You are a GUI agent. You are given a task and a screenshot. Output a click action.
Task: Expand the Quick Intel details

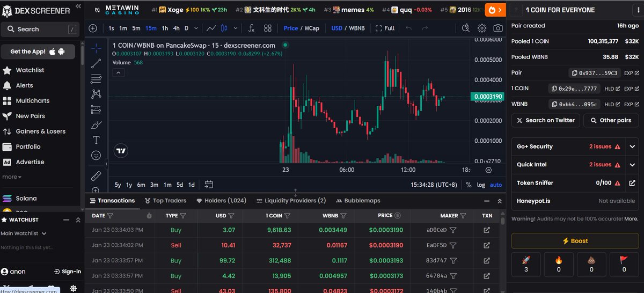pos(632,165)
